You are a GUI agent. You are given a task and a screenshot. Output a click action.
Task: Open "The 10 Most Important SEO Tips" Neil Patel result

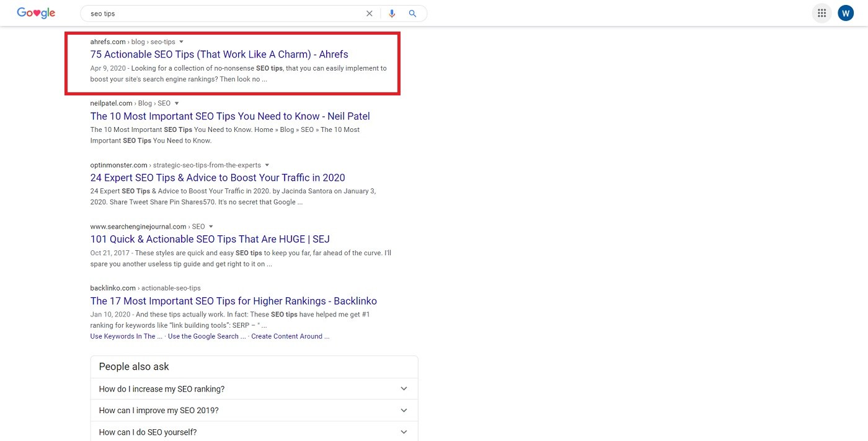pos(230,116)
